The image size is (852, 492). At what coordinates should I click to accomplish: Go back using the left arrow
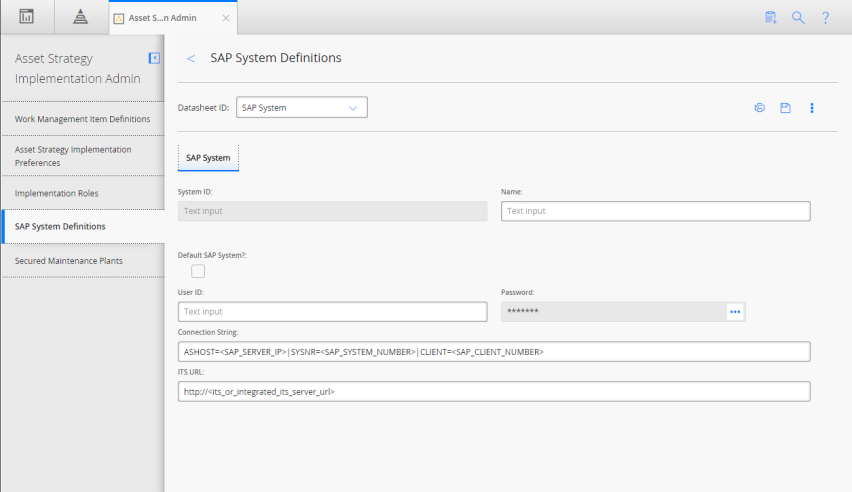click(x=191, y=58)
